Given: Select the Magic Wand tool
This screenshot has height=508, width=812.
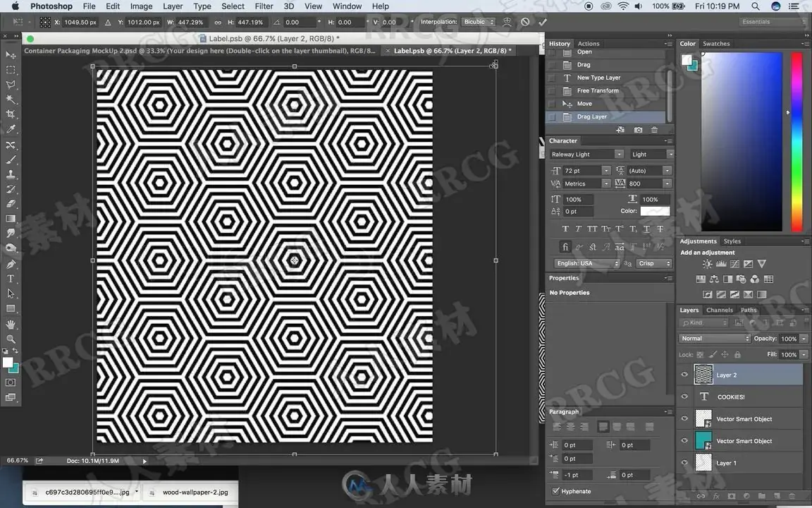Looking at the screenshot, I should coord(11,99).
